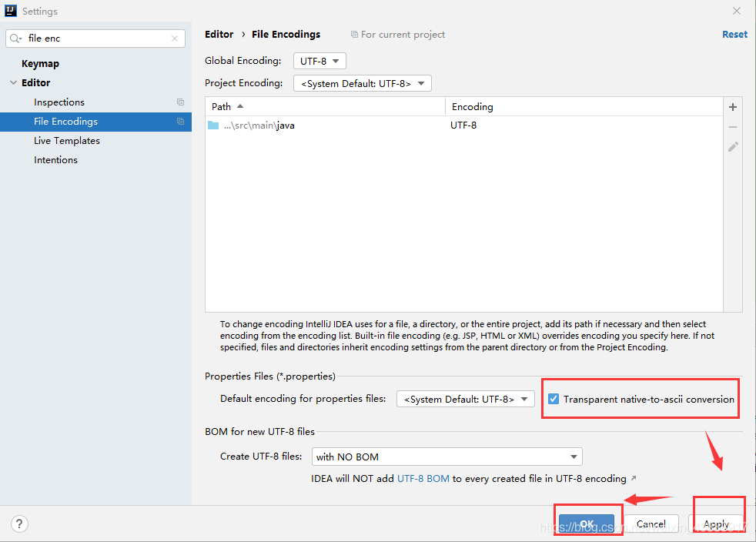
Task: Click into the settings search field
Action: pyautogui.click(x=95, y=38)
